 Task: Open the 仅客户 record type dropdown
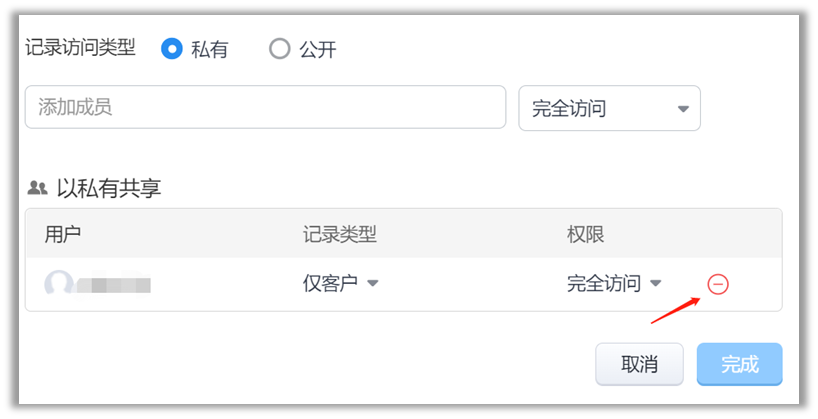click(341, 283)
